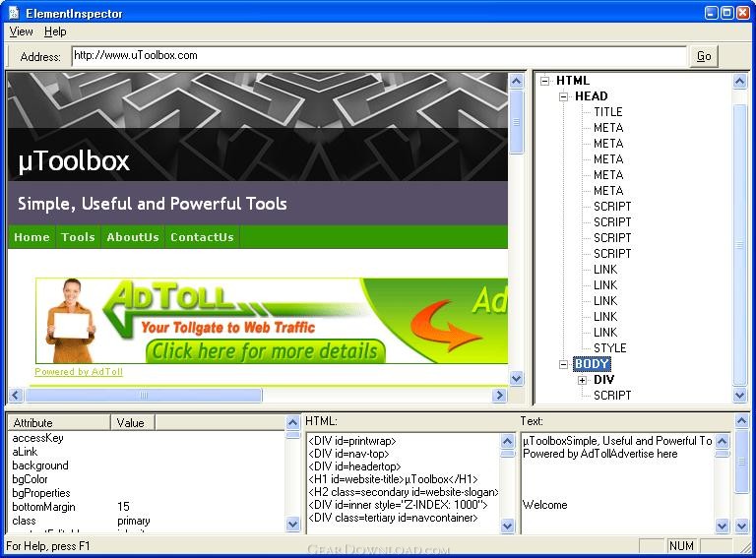756x558 pixels.
Task: Select the first SCRIPT node under HEAD
Action: pyautogui.click(x=612, y=207)
